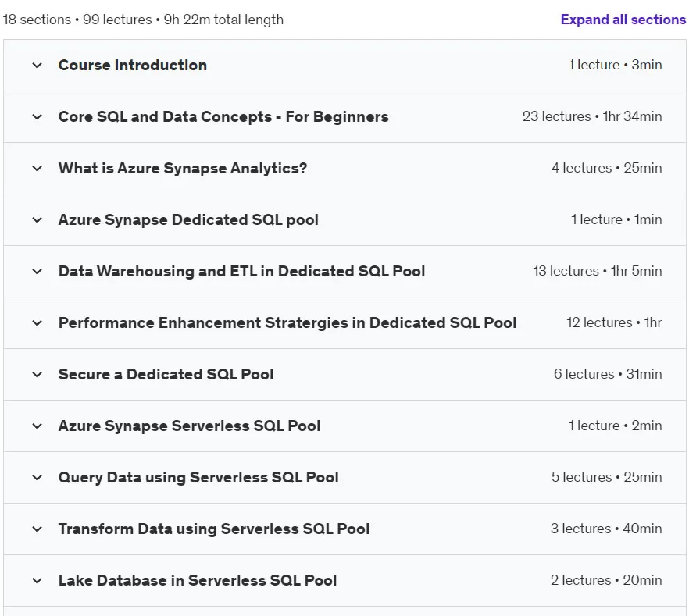The image size is (689, 616).
Task: Expand Core SQL and Data Concepts chevron
Action: click(x=37, y=117)
